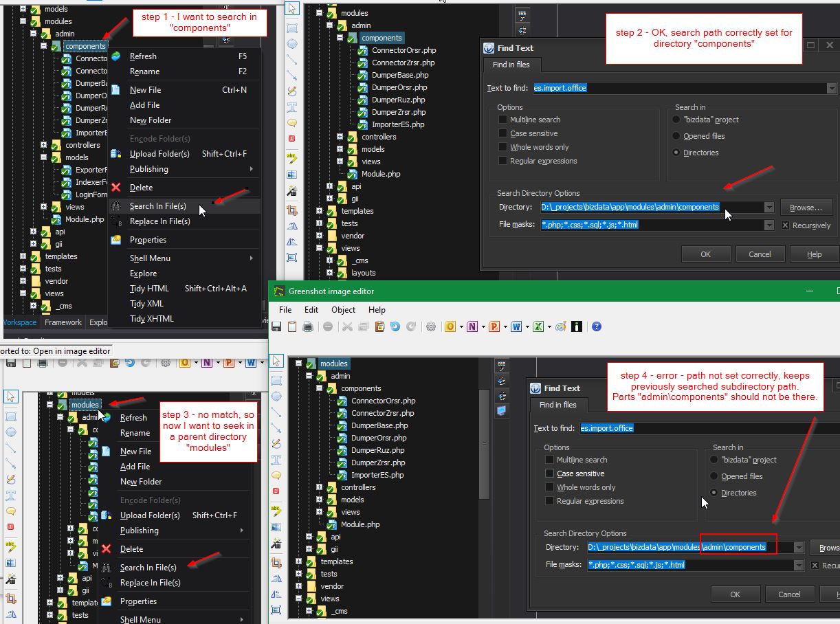The image size is (840, 624).
Task: Select the Arrow pointer tool in Greenshot image editor window
Action: (x=276, y=360)
